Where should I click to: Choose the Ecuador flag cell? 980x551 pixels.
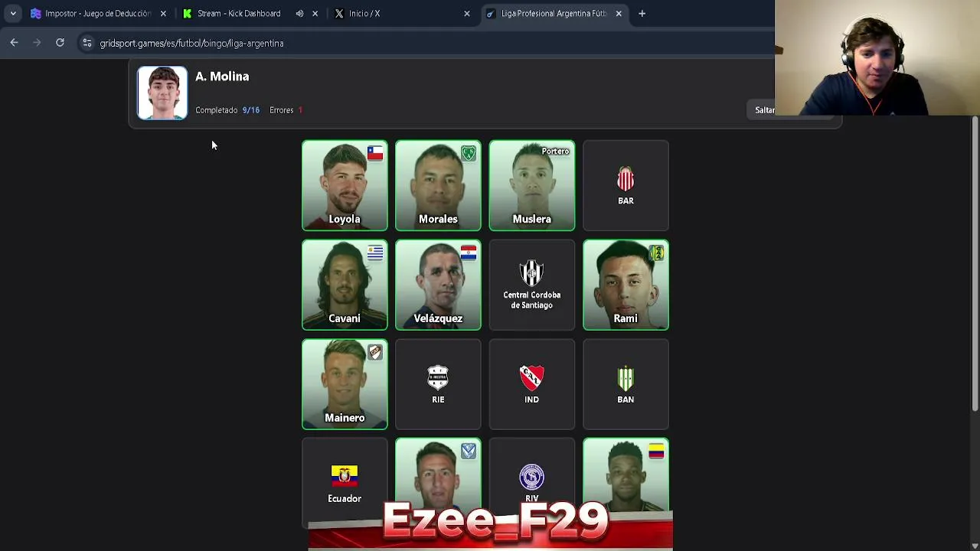coord(345,483)
